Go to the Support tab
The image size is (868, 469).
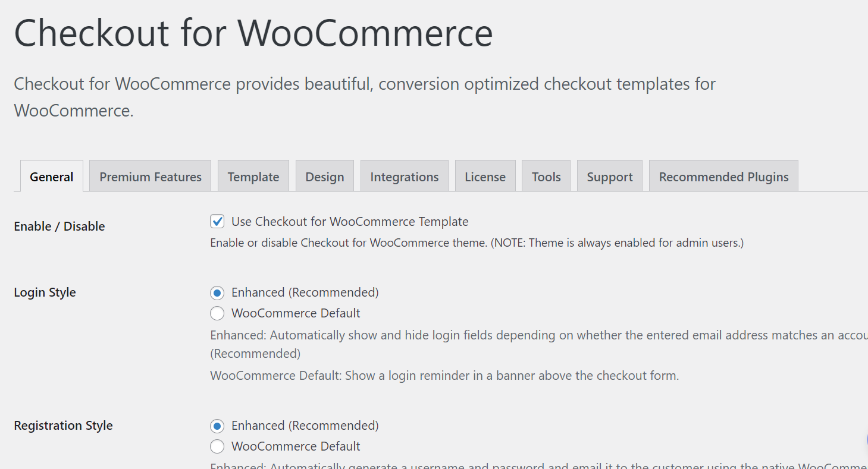[610, 177]
